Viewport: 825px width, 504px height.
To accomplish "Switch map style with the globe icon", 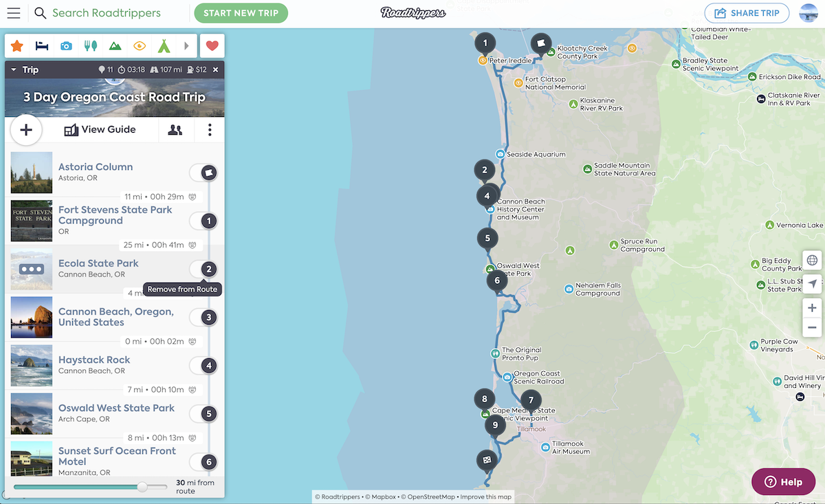I will point(813,260).
